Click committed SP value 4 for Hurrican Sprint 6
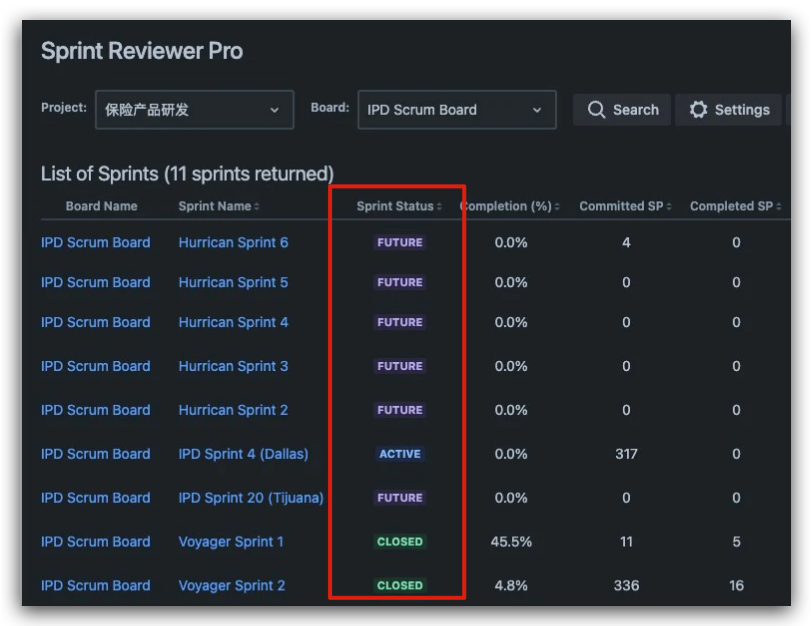Image resolution: width=811 pixels, height=626 pixels. 626,243
